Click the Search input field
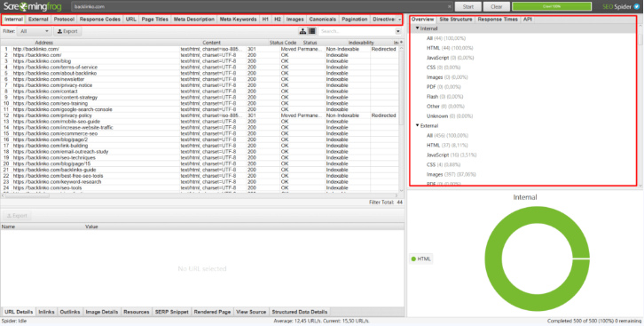 point(357,31)
